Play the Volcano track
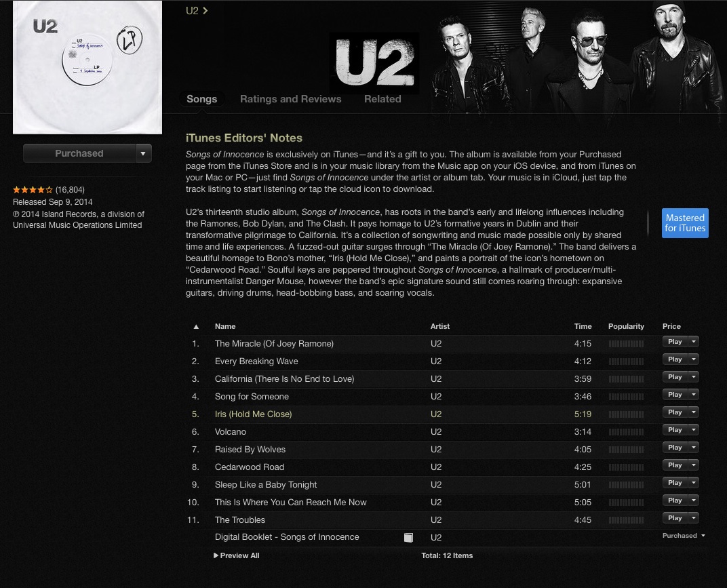This screenshot has height=588, width=727. coord(675,430)
